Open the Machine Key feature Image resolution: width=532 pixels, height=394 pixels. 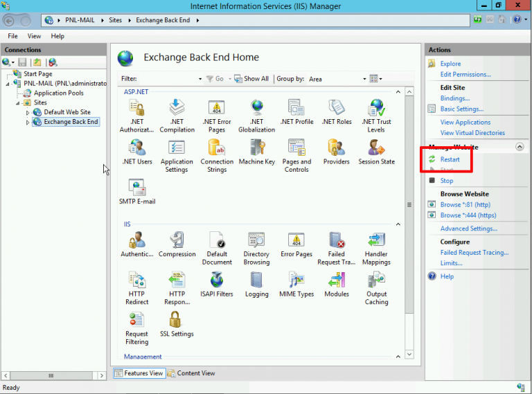click(x=257, y=152)
